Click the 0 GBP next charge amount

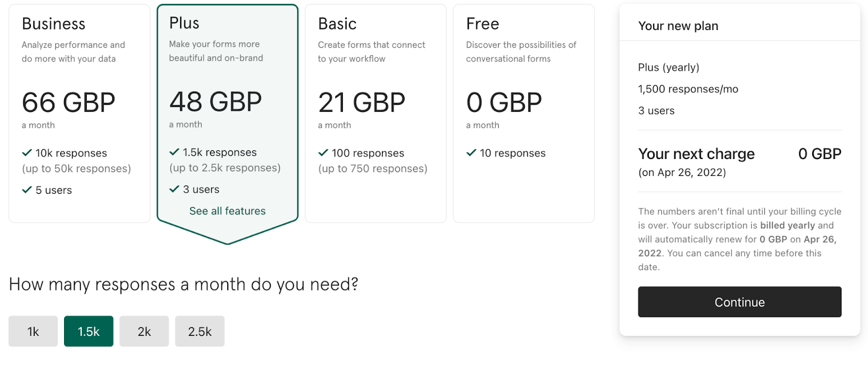click(820, 154)
